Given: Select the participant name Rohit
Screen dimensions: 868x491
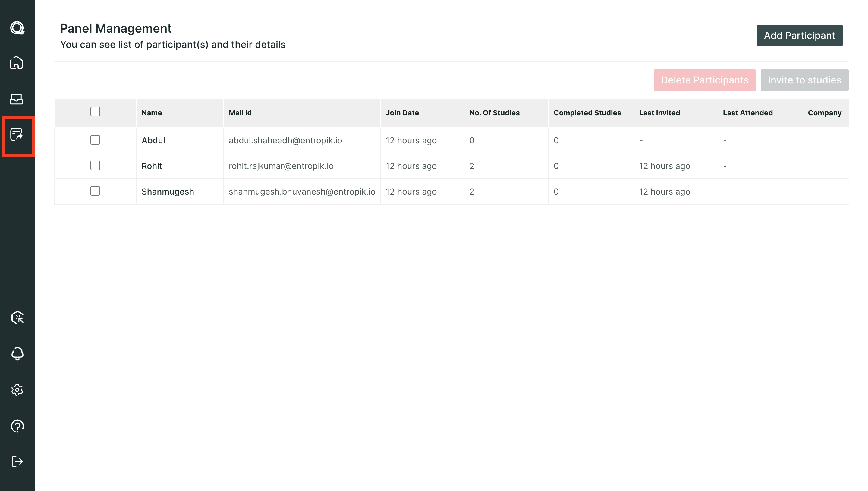Looking at the screenshot, I should click(152, 166).
